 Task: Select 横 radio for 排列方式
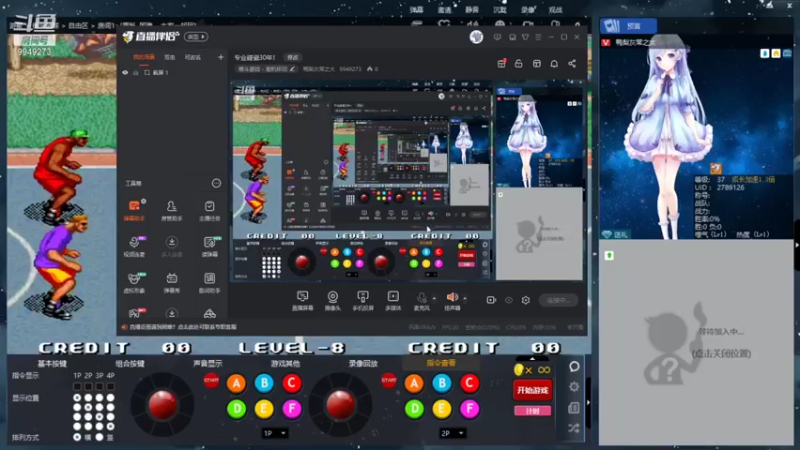click(x=77, y=437)
